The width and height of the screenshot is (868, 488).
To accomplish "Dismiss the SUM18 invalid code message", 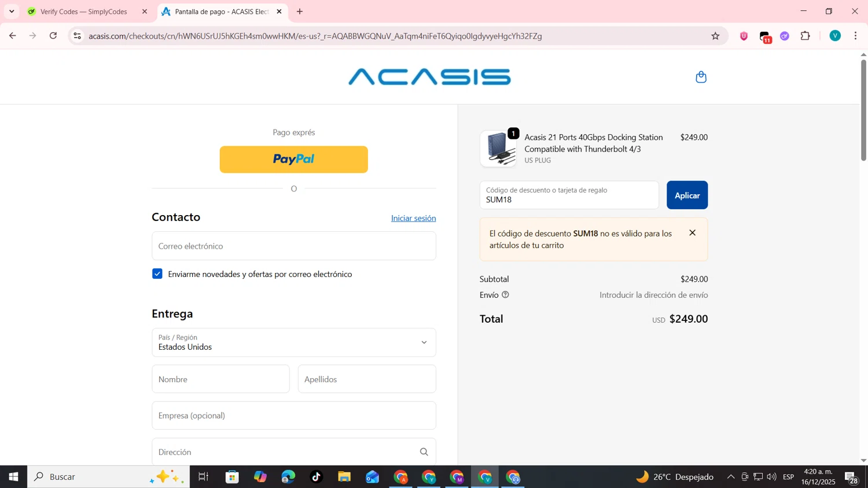I will 692,233.
